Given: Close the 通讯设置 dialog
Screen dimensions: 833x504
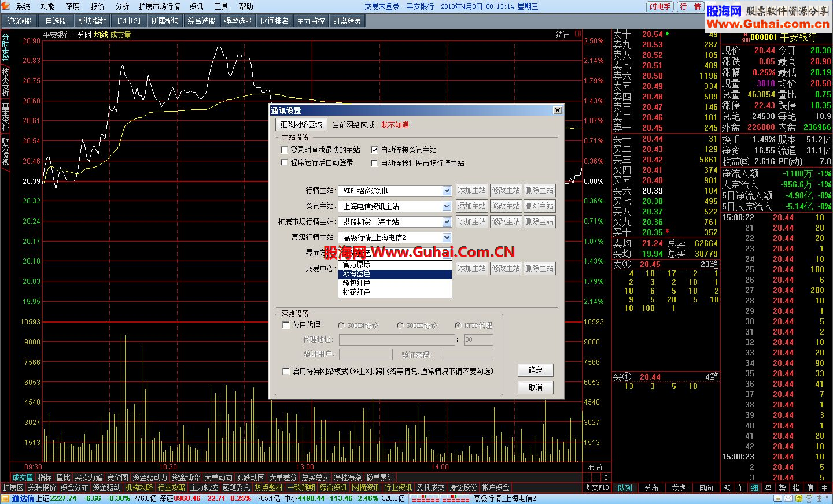Looking at the screenshot, I should click(558, 110).
